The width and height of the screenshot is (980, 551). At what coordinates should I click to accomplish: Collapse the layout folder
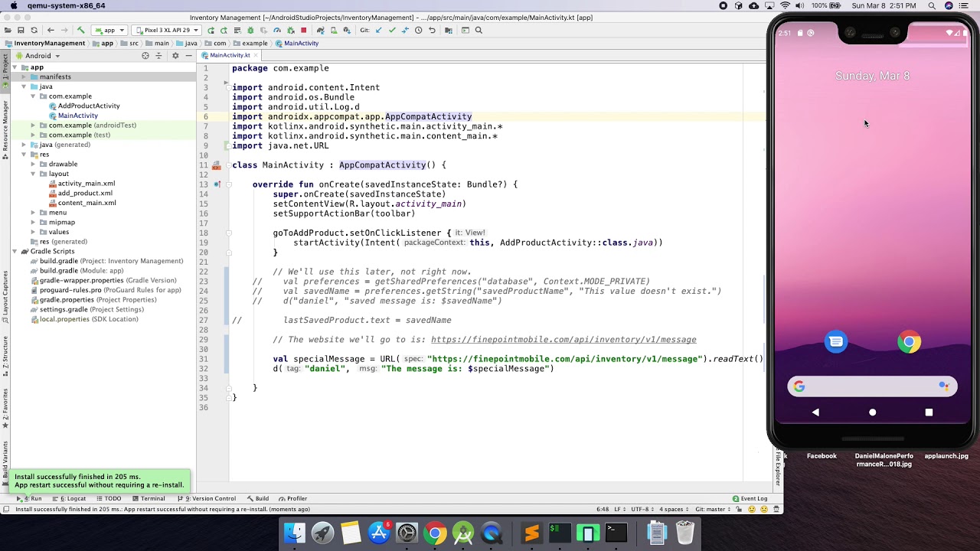tap(33, 174)
